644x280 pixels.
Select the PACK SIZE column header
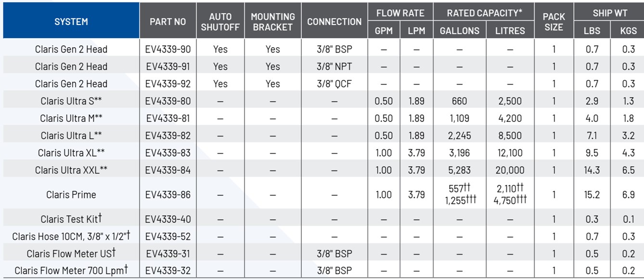[554, 22]
